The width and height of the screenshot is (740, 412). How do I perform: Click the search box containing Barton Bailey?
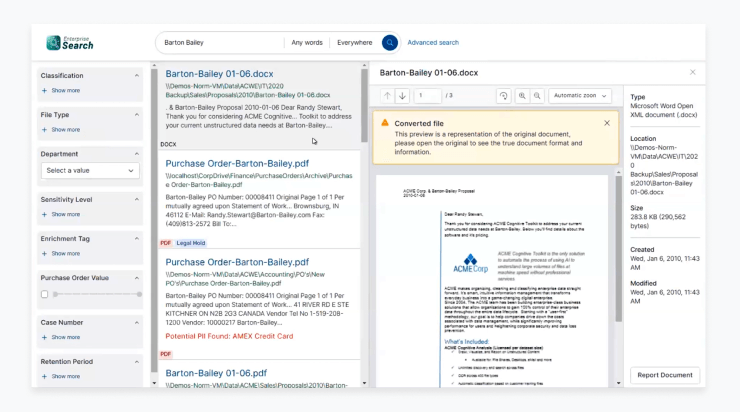pyautogui.click(x=220, y=42)
